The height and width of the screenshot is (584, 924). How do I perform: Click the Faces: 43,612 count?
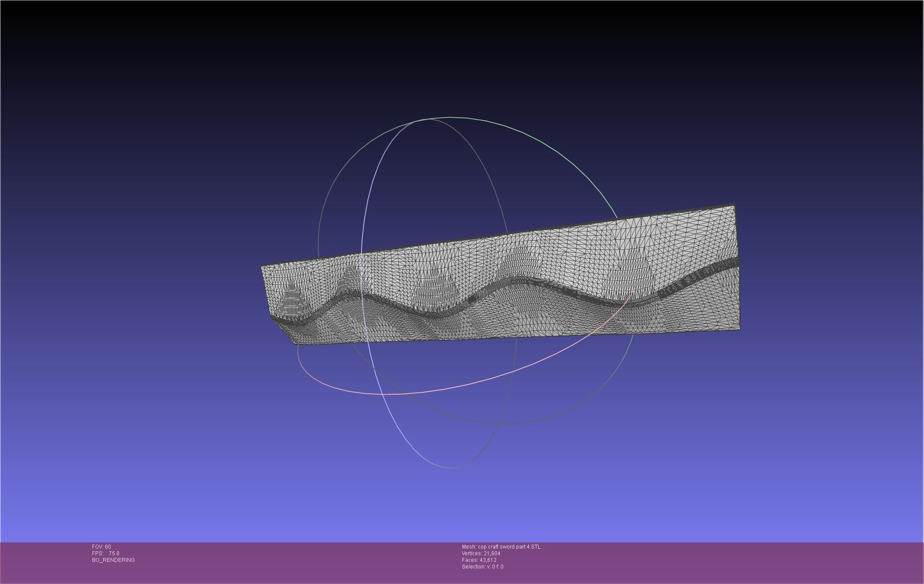(479, 560)
